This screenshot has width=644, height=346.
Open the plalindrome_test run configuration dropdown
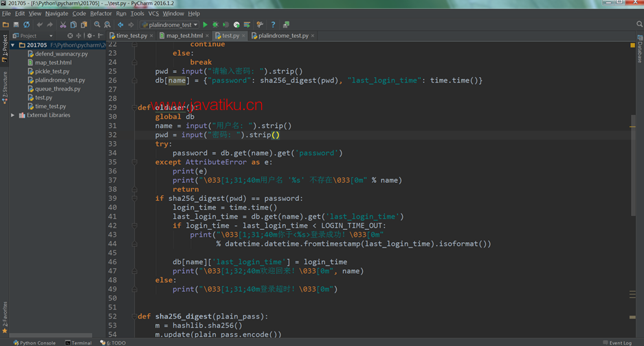pyautogui.click(x=170, y=25)
